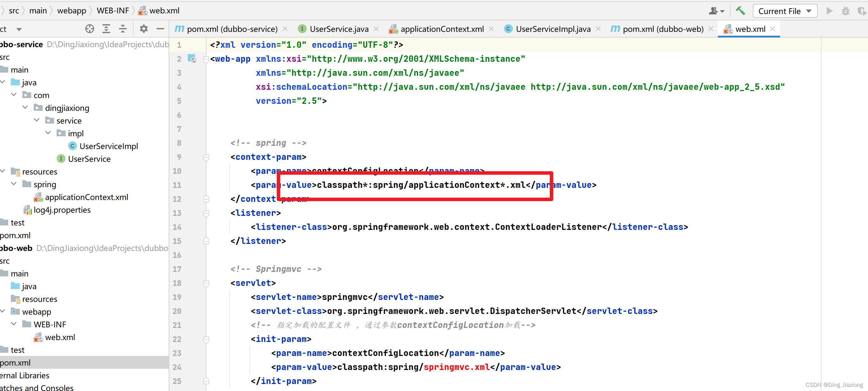
Task: Select log4j.properties in project tree
Action: [57, 210]
